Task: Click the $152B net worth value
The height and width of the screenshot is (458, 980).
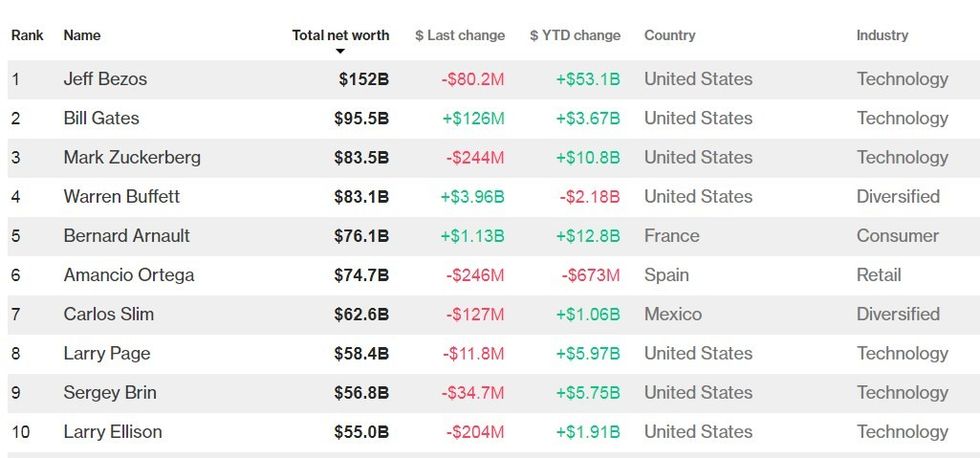Action: (x=363, y=79)
